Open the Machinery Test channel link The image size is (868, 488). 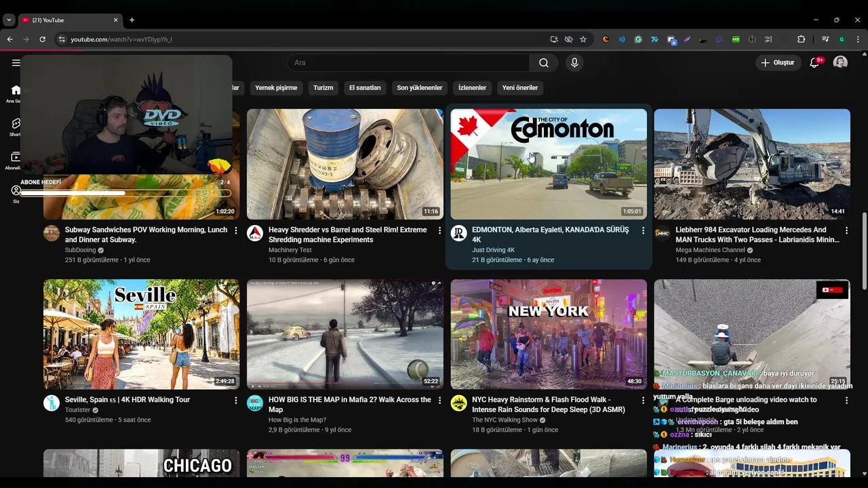point(290,250)
